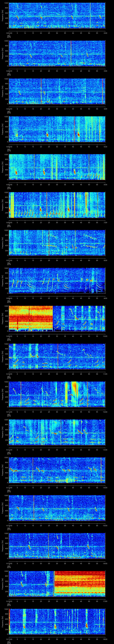
Task: Click the spectrogram panel starting at 6:07:00
Action: (x=57, y=243)
